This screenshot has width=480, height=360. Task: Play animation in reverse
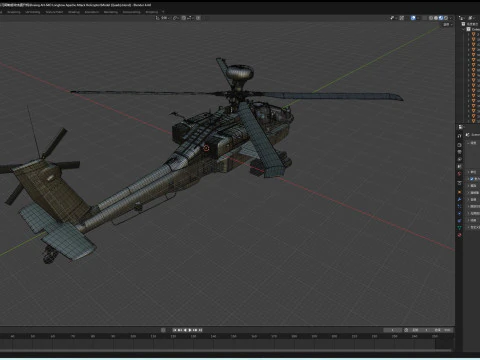tap(185, 330)
